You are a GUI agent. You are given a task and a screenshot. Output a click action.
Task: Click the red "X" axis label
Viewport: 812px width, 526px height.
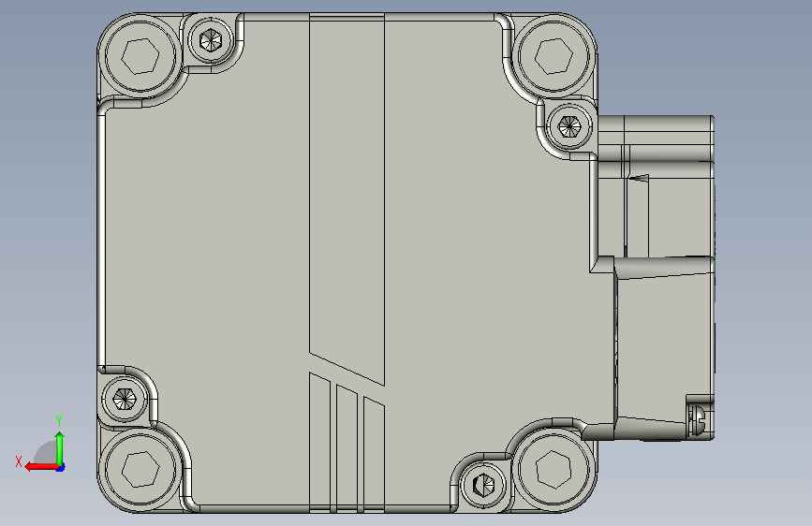19,461
